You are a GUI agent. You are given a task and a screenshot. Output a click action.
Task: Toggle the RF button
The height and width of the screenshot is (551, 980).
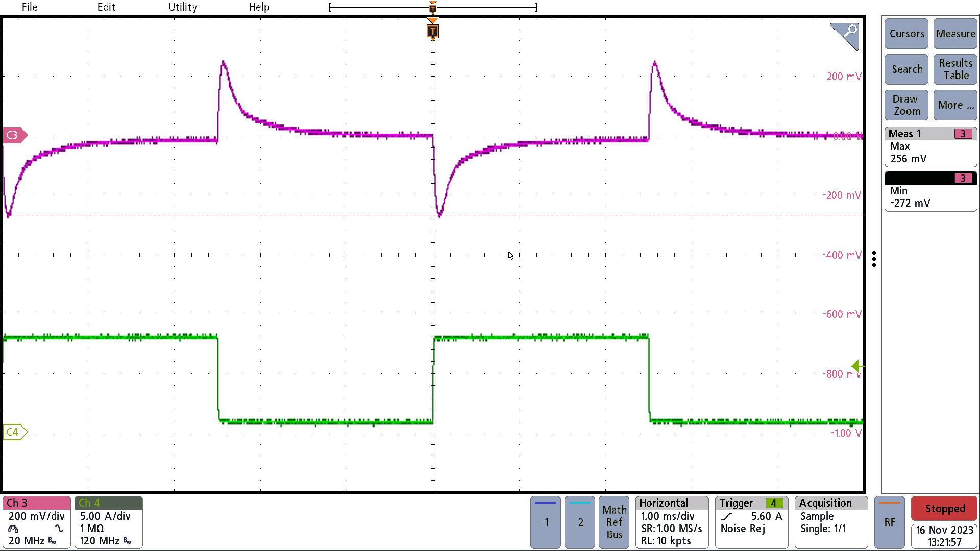[x=890, y=522]
